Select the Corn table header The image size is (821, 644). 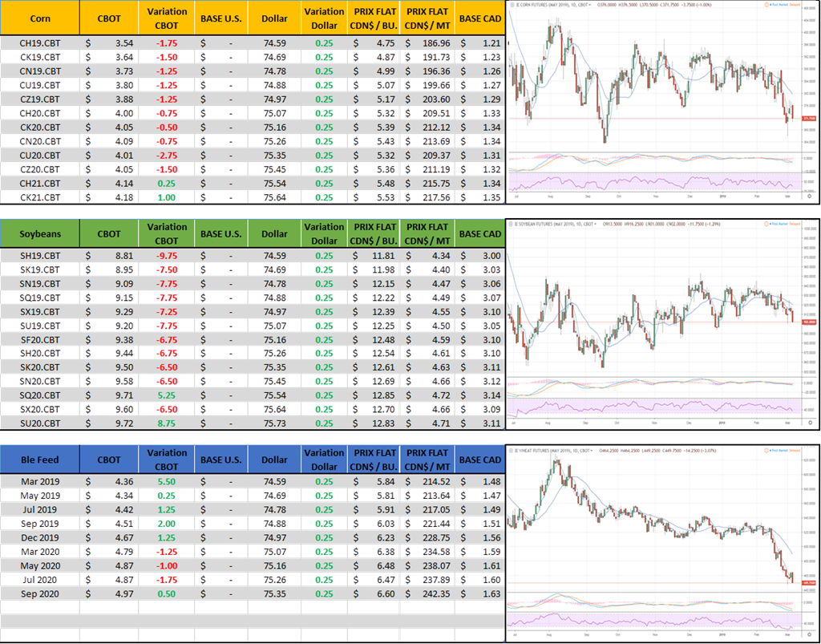point(40,18)
